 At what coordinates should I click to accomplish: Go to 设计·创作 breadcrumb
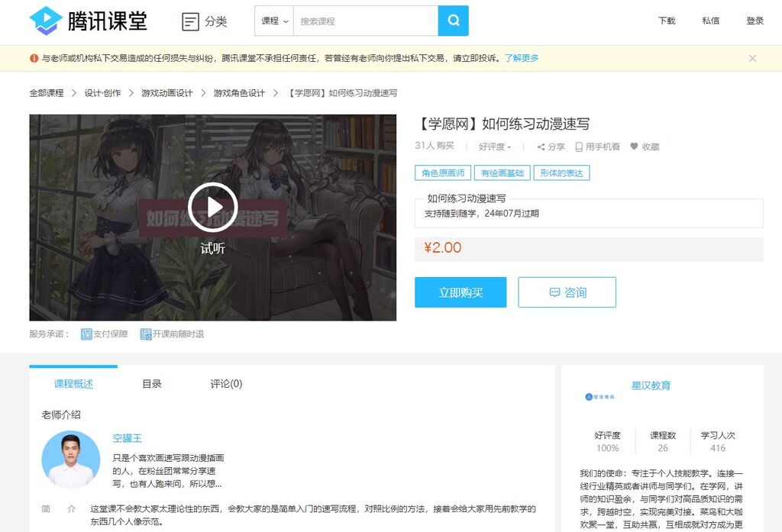(102, 93)
